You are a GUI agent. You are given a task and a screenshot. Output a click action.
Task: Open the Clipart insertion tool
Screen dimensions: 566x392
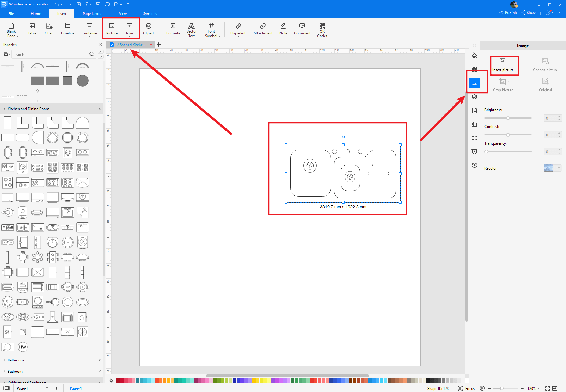149,29
